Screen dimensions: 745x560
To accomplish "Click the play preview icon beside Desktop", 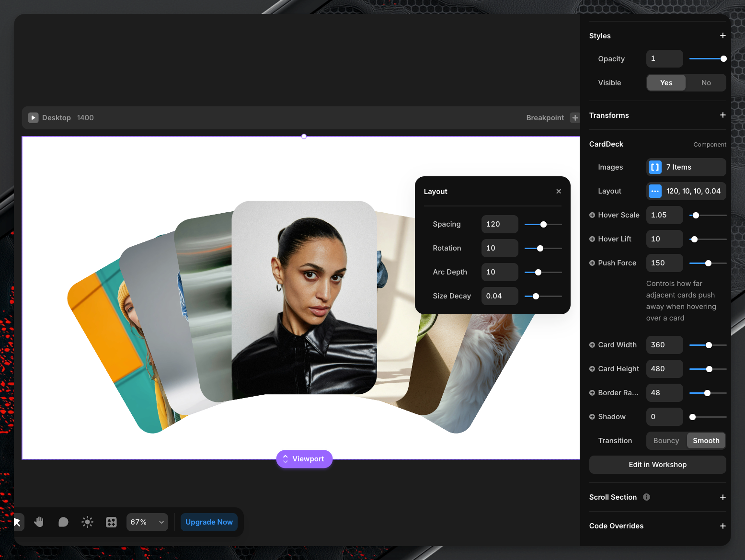I will click(x=33, y=118).
